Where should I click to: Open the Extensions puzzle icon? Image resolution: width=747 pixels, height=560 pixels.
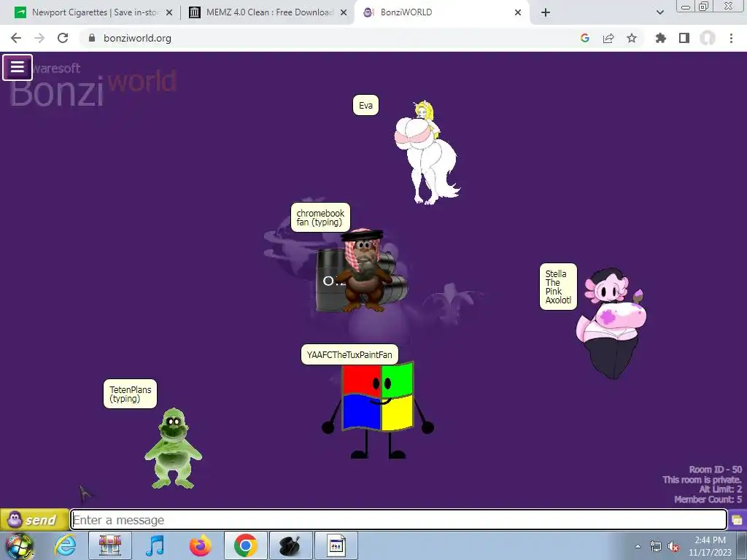click(x=660, y=38)
